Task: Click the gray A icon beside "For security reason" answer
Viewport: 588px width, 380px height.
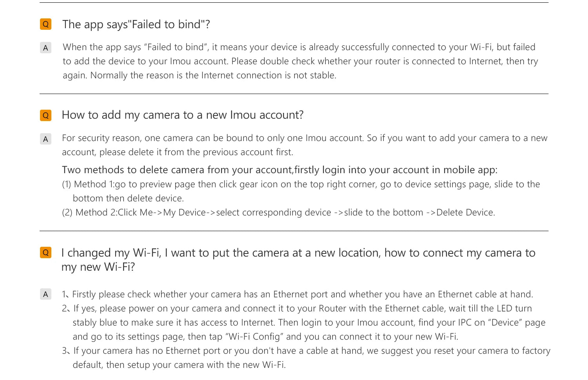Action: point(45,139)
